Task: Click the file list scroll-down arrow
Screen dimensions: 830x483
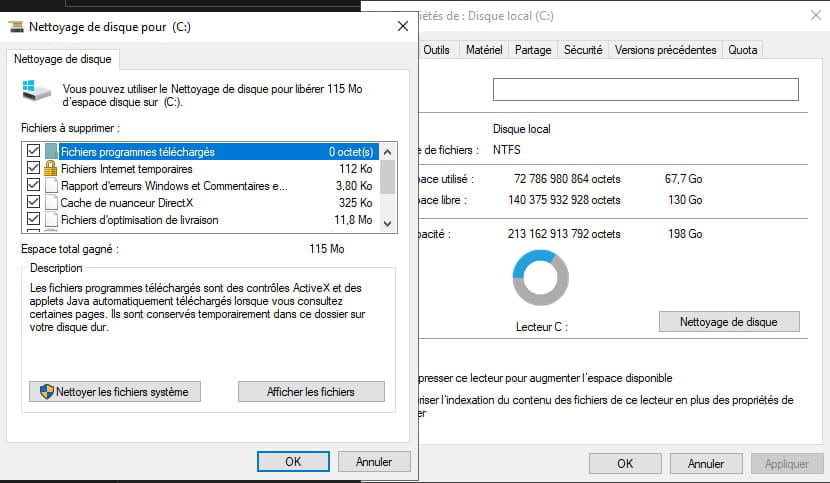Action: coord(387,223)
